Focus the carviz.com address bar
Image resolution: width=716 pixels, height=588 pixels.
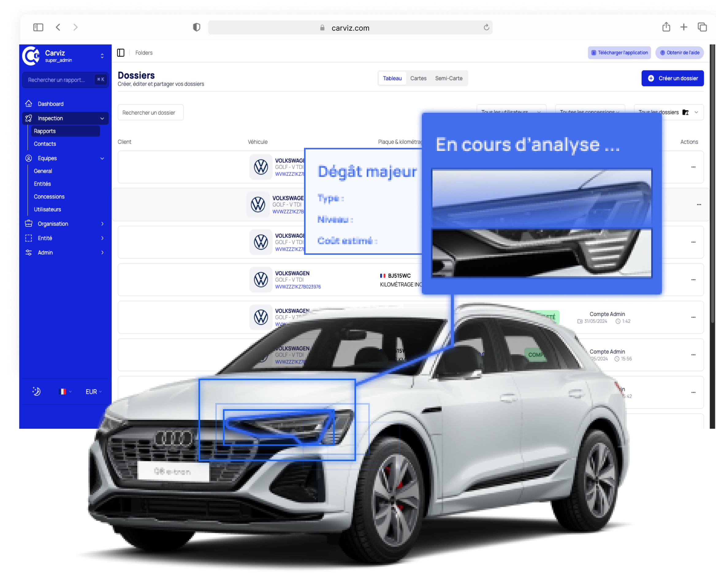click(350, 28)
